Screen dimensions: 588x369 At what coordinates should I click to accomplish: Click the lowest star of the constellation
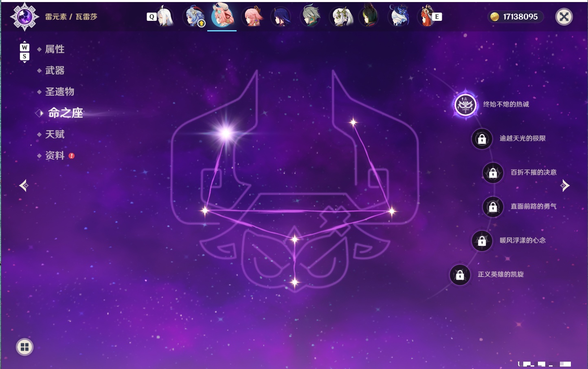(x=294, y=282)
